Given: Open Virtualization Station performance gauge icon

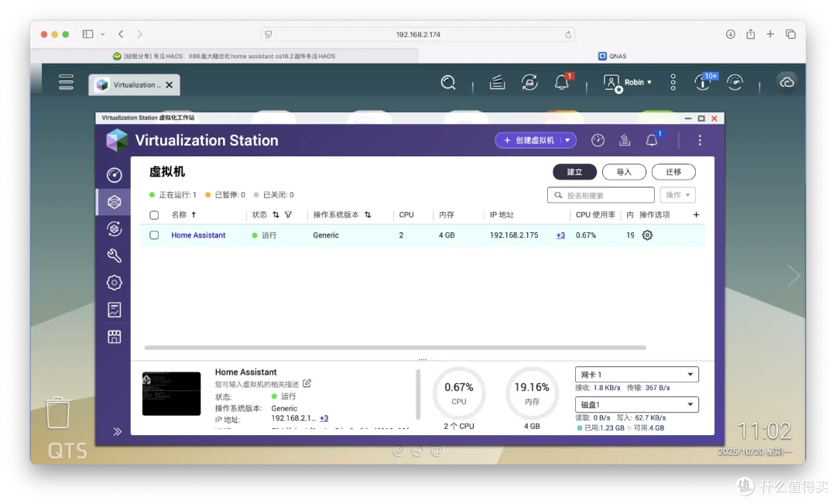Looking at the screenshot, I should tap(598, 140).
